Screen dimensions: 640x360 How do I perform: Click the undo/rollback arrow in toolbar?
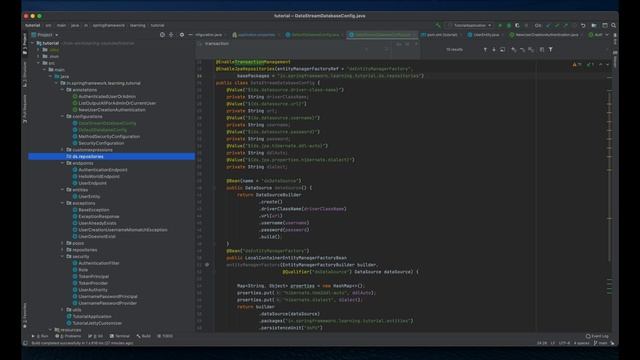coord(583,25)
